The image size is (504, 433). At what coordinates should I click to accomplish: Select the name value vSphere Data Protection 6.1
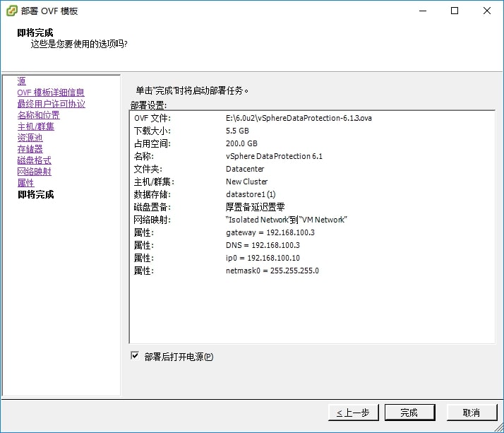(x=274, y=156)
